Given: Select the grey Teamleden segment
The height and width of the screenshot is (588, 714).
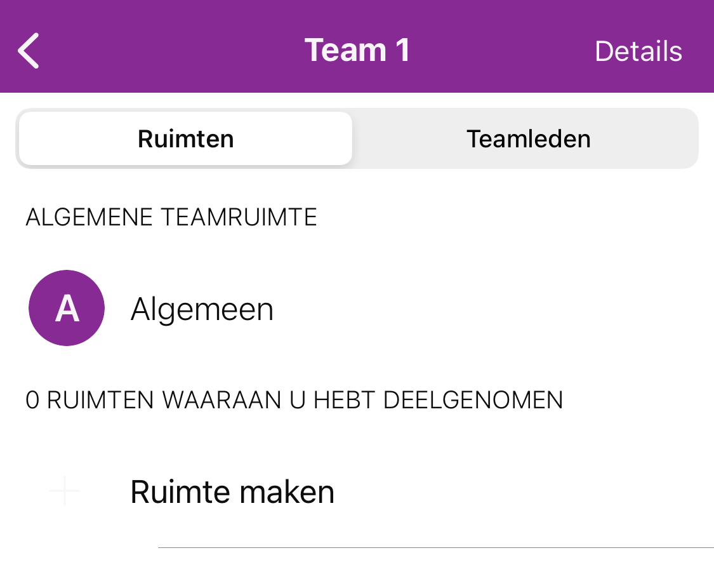Looking at the screenshot, I should point(528,138).
